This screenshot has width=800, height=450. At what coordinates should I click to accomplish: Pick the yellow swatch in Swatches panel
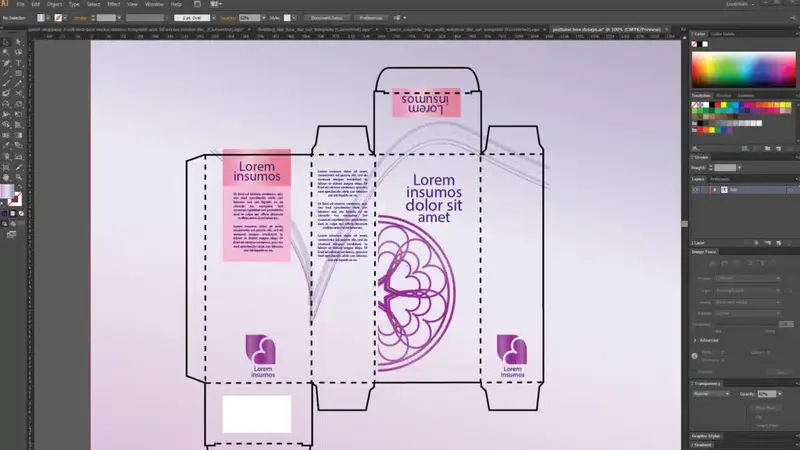(x=723, y=105)
